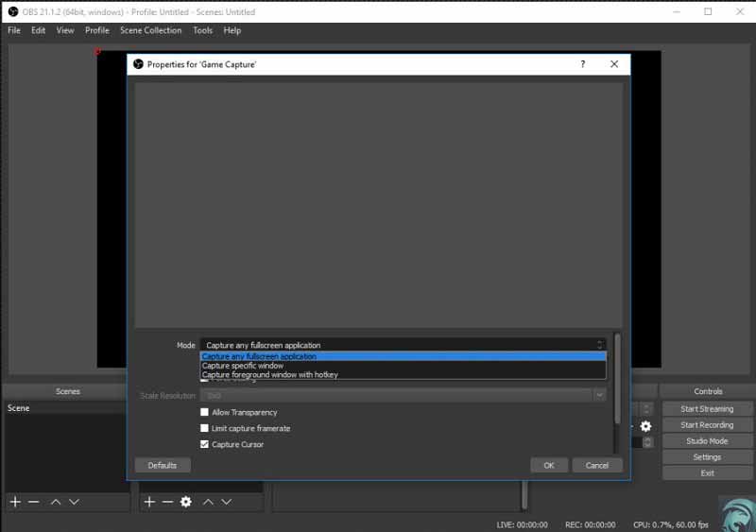Confirm properties with the OK button
Image resolution: width=756 pixels, height=532 pixels.
click(549, 466)
